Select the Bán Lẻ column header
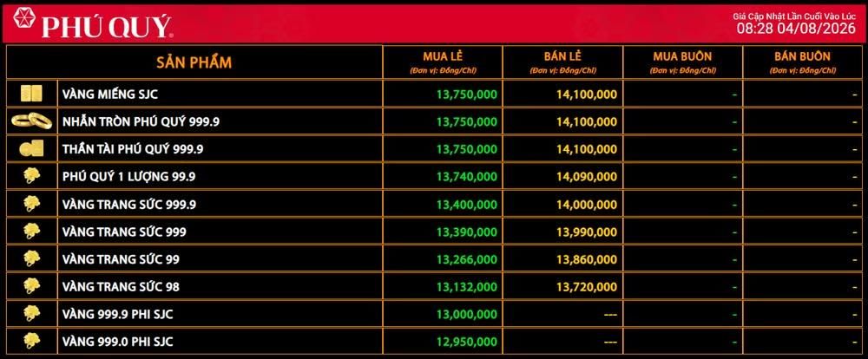868x359 pixels. pyautogui.click(x=562, y=62)
